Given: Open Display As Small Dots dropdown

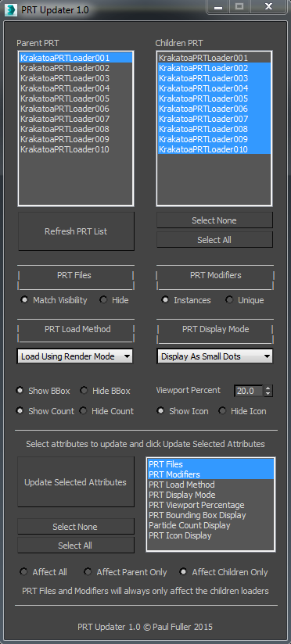Looking at the screenshot, I should 214,356.
